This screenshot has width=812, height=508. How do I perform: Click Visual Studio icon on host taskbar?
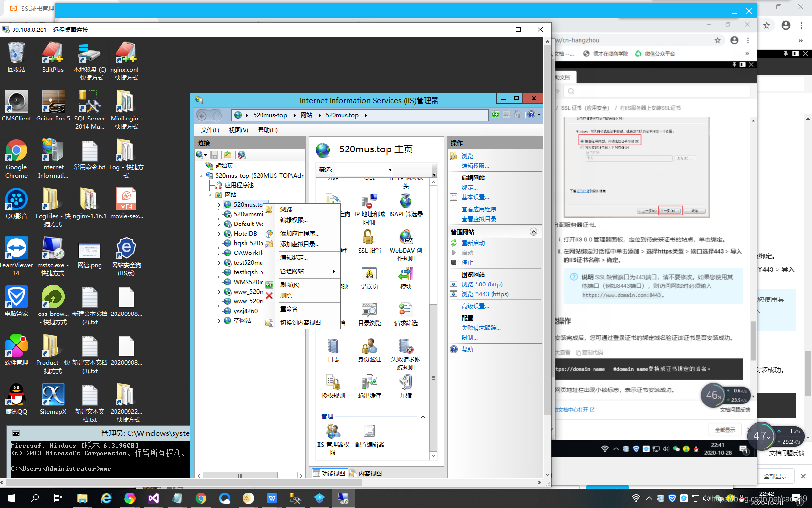tap(154, 498)
